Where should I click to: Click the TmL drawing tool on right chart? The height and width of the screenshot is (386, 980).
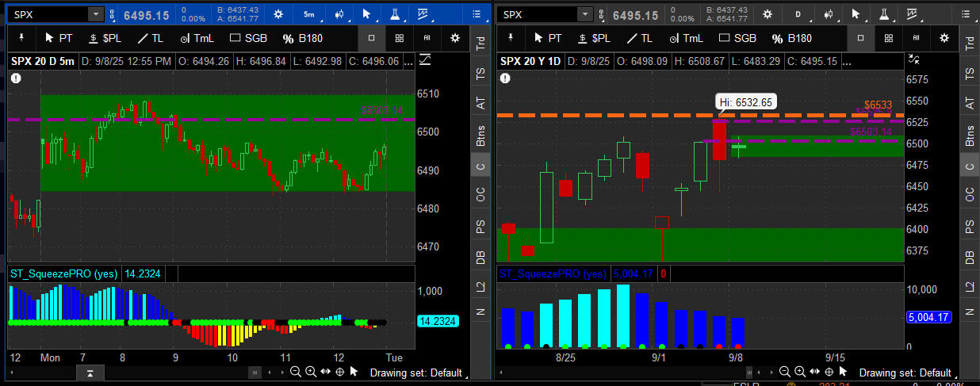coord(682,38)
